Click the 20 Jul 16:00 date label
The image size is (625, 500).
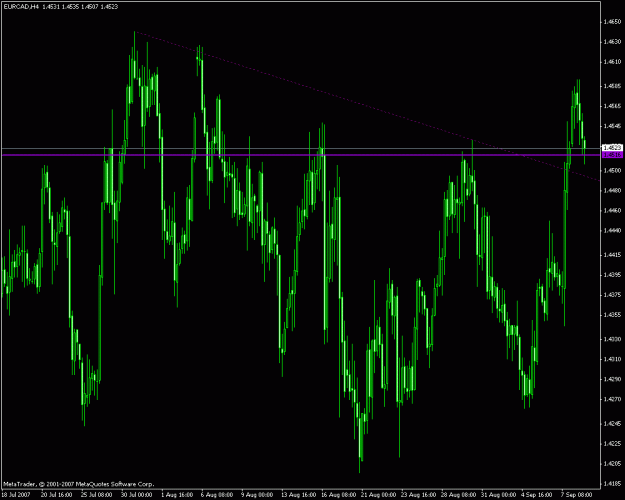57,495
